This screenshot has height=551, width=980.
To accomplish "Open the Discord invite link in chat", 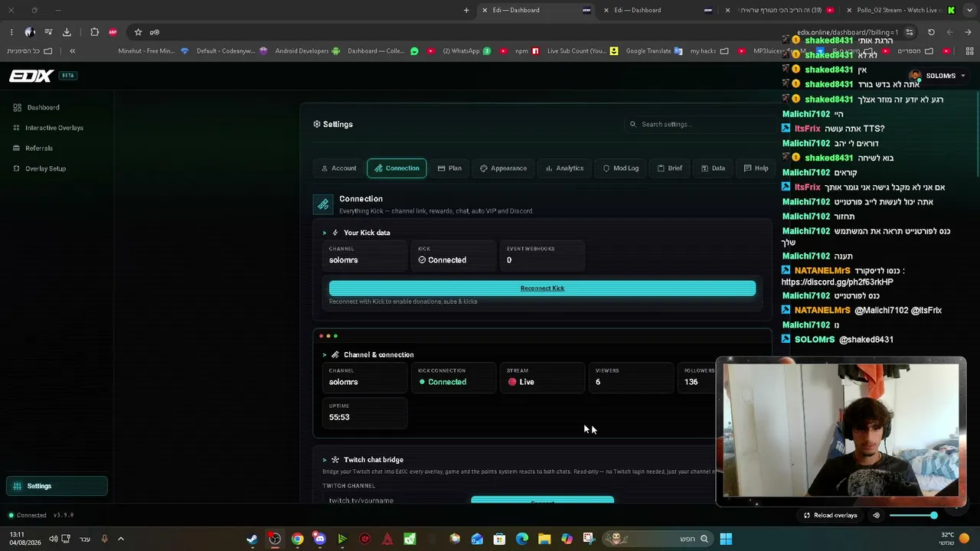I will (837, 282).
